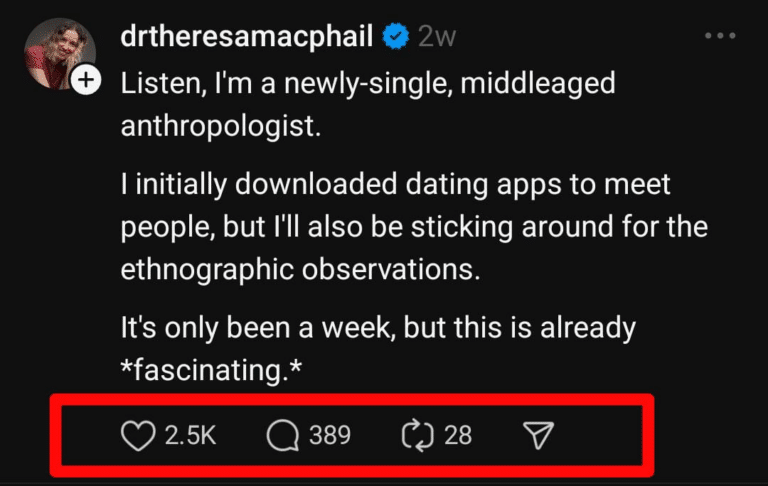
Task: Like the post with the heart icon
Action: [x=138, y=435]
